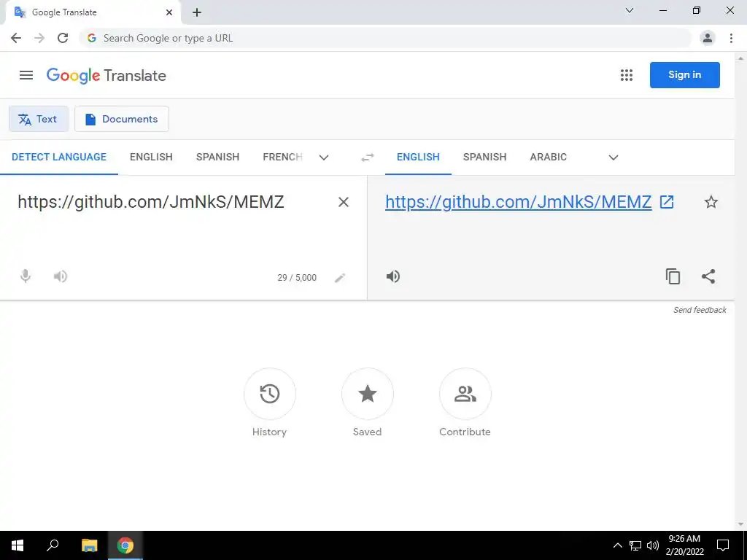Select Spanish as source language
This screenshot has height=560, width=747.
point(217,157)
